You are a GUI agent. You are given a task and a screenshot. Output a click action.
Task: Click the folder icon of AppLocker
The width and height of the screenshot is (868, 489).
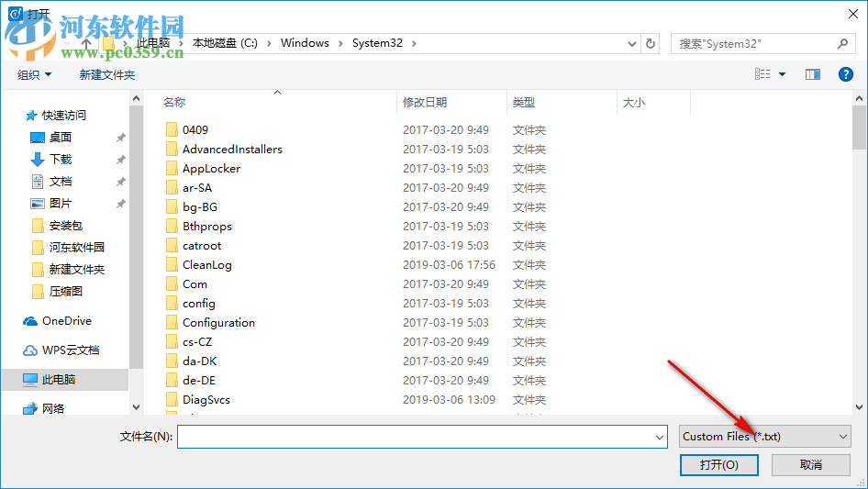click(x=172, y=169)
